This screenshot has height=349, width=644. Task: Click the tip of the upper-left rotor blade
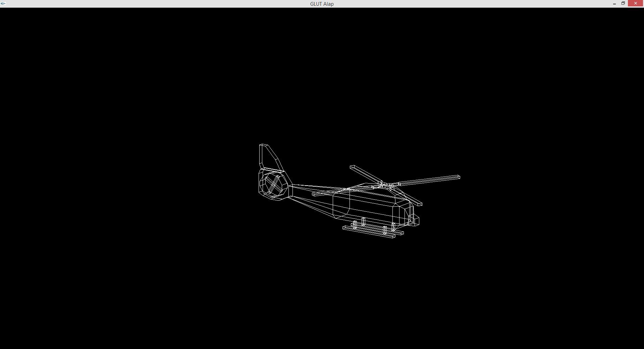pyautogui.click(x=352, y=167)
